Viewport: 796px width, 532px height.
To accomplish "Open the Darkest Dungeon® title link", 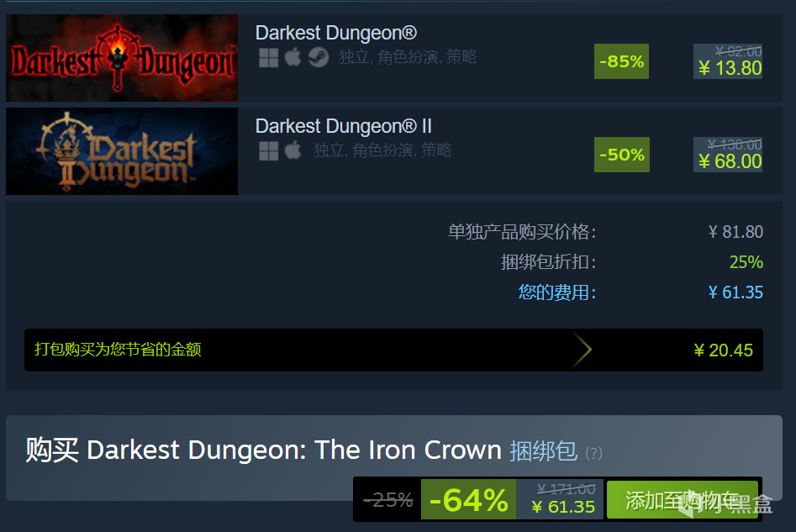I will click(335, 33).
